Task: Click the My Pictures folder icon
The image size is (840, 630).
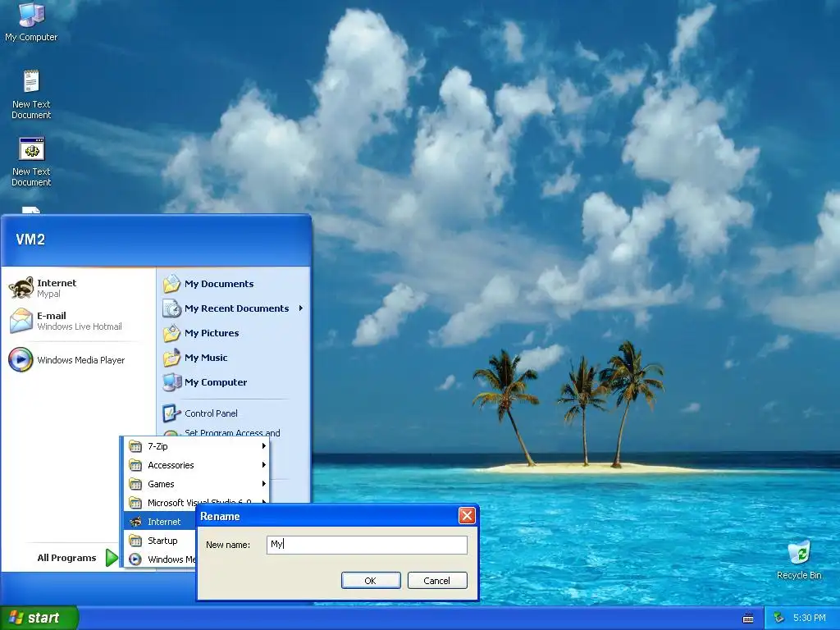Action: coord(172,333)
